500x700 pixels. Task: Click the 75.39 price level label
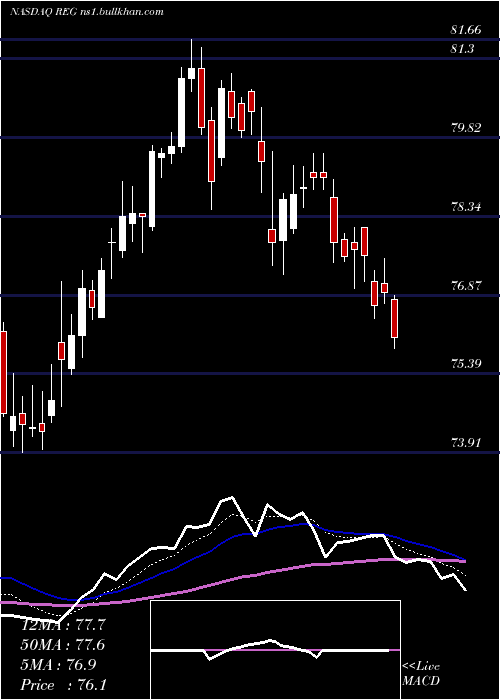[467, 364]
